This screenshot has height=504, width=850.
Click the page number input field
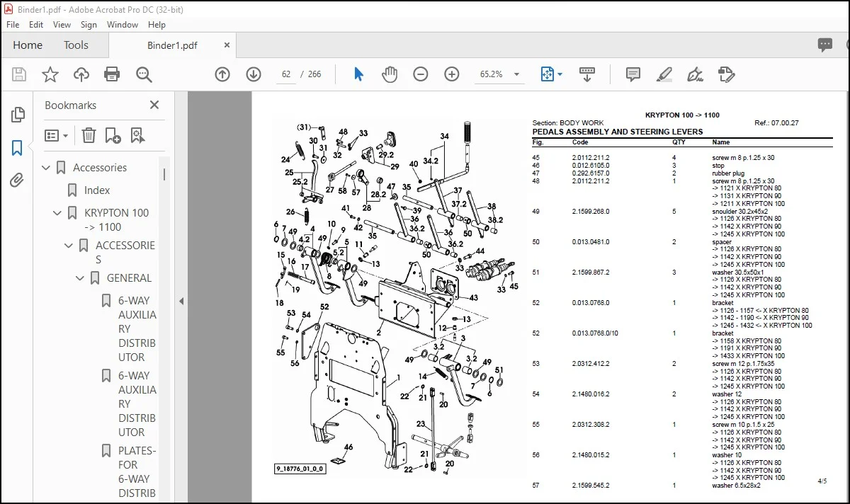(287, 74)
